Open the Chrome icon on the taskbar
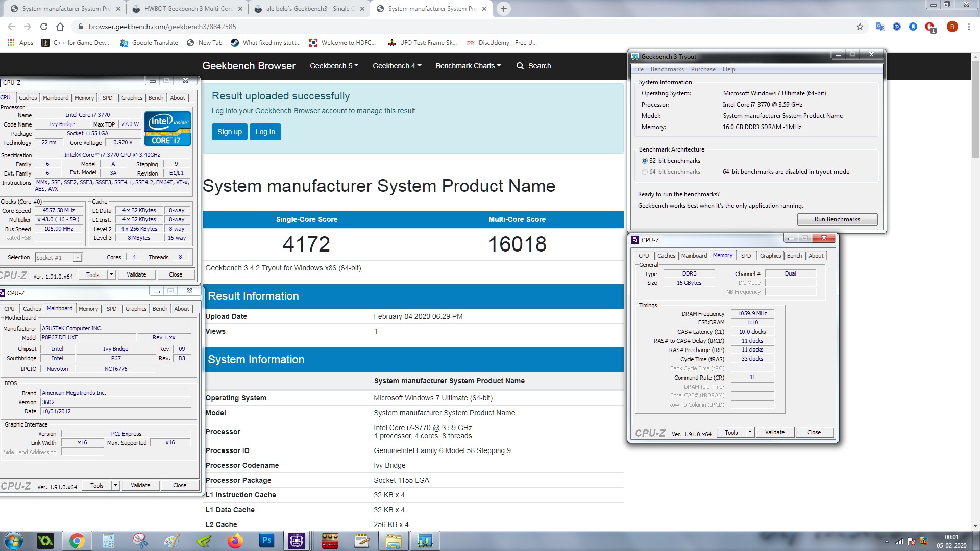The image size is (980, 551). [77, 541]
